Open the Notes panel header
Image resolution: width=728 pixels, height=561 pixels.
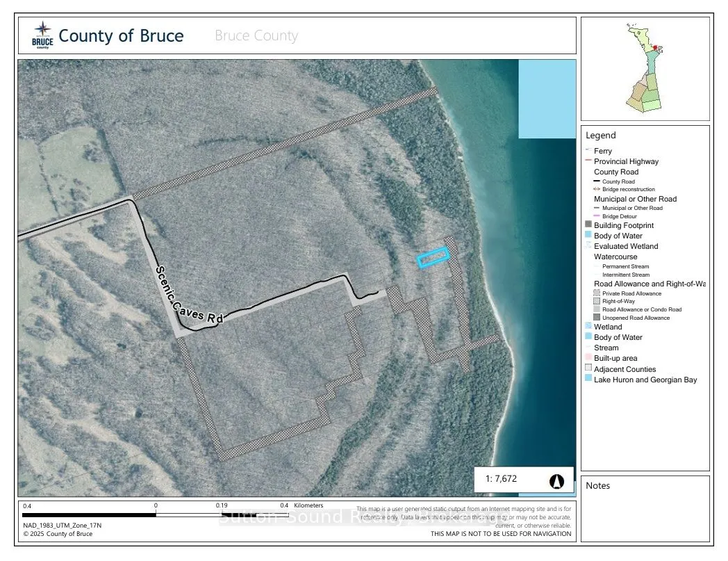pos(598,485)
